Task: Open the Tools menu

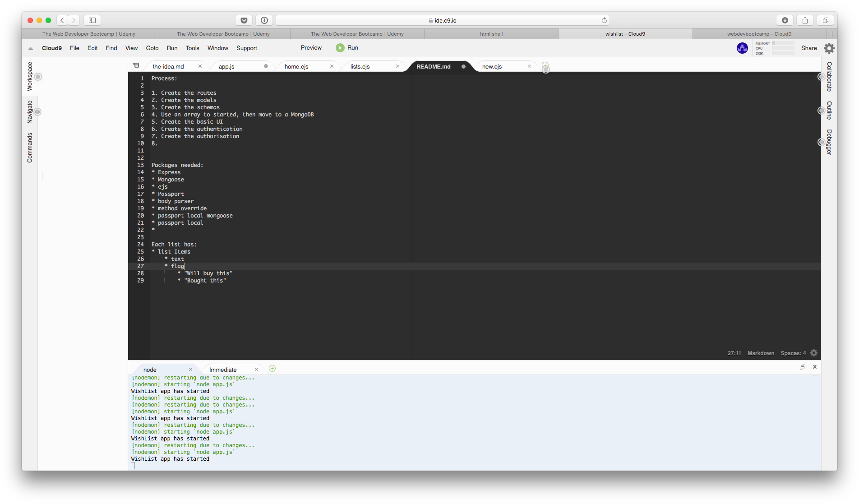Action: tap(192, 48)
